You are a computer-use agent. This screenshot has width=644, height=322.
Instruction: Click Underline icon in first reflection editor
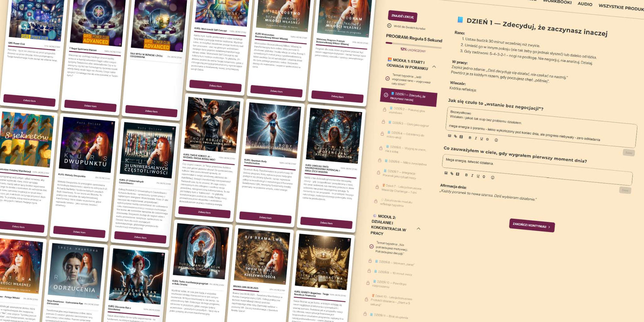coord(482,139)
